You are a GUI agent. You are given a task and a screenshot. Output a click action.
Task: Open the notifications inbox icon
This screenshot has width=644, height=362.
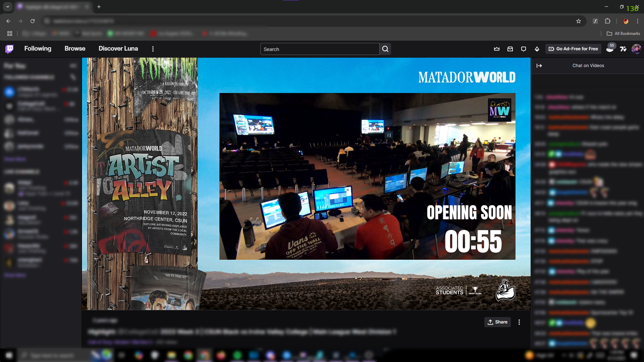pos(510,49)
